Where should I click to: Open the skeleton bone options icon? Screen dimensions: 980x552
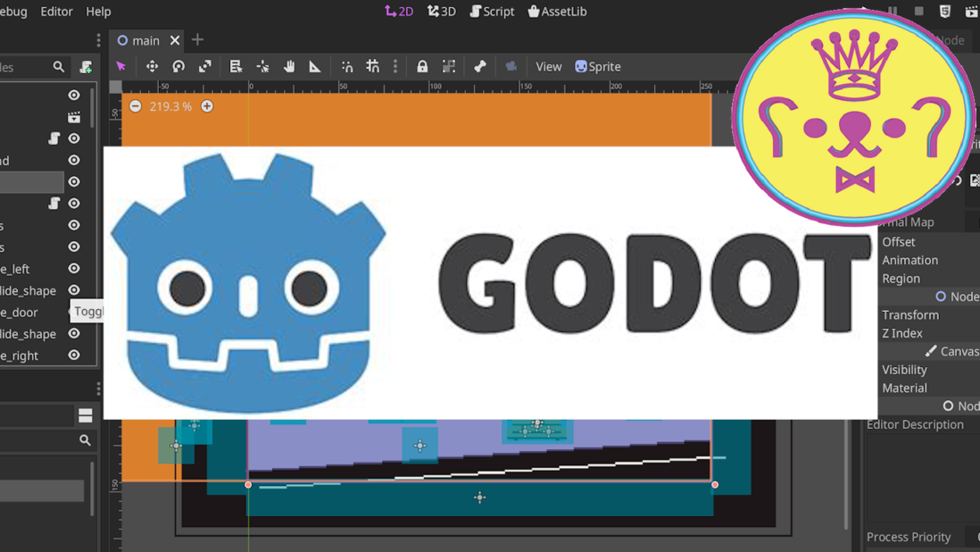click(x=480, y=66)
